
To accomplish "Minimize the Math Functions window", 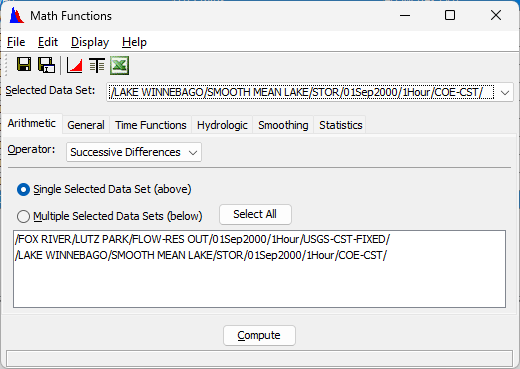I will [405, 15].
